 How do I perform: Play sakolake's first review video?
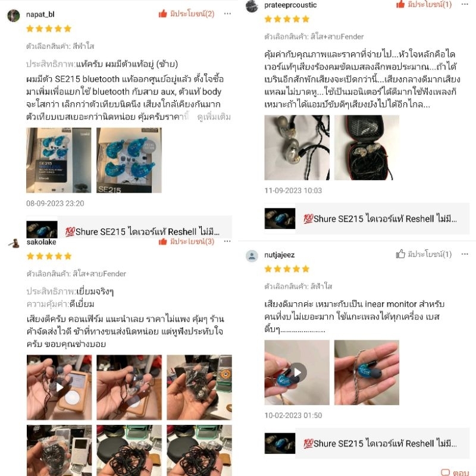coord(59,387)
